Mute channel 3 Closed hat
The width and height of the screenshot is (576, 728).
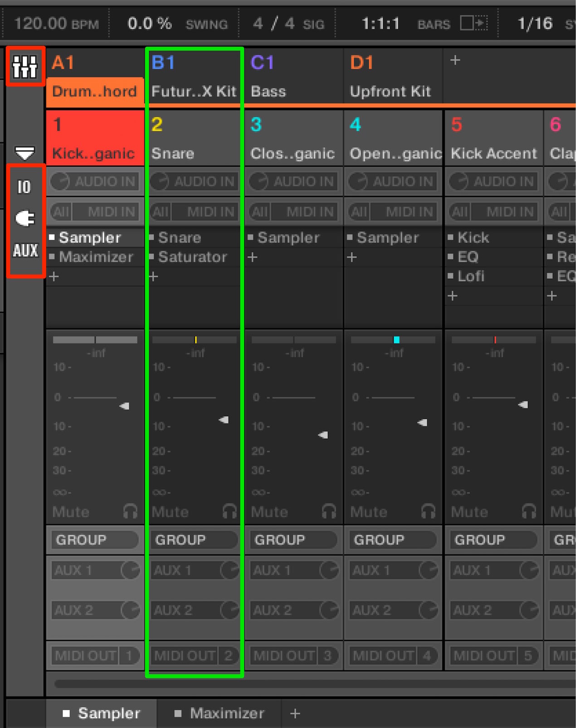[x=269, y=512]
